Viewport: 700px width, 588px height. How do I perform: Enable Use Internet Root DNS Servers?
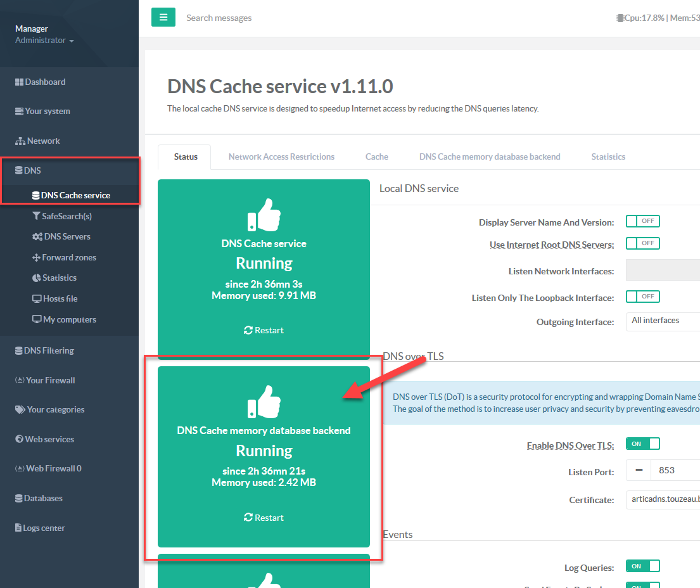point(642,243)
